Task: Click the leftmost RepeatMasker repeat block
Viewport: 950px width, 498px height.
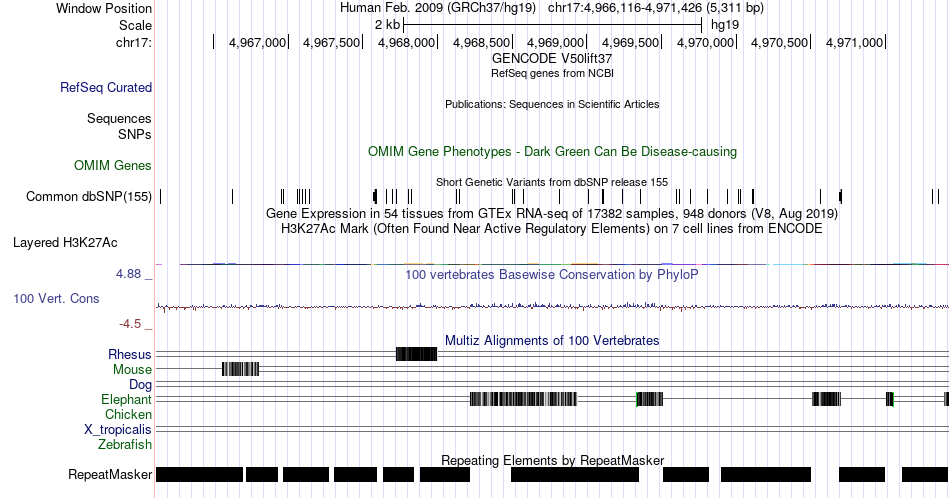Action: 199,474
